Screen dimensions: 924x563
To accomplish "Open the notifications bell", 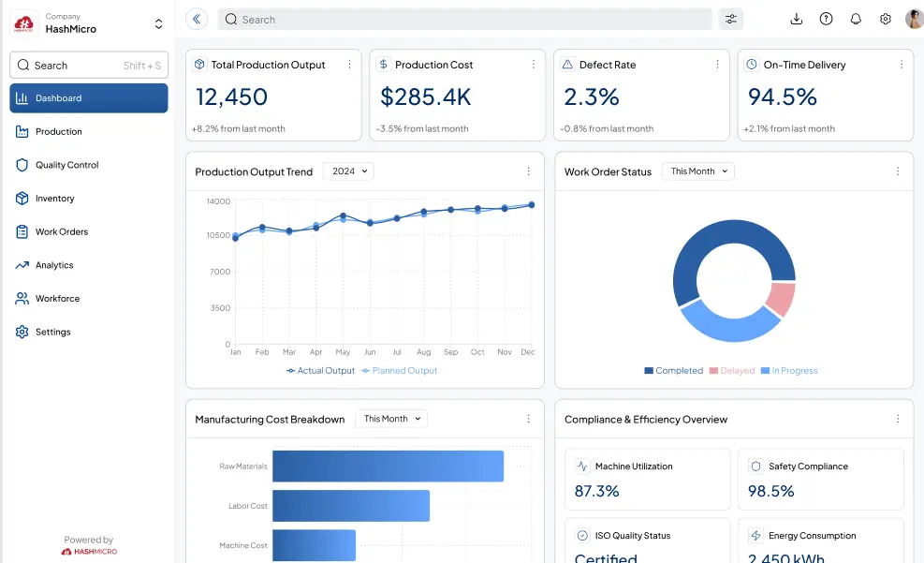I will pos(856,19).
